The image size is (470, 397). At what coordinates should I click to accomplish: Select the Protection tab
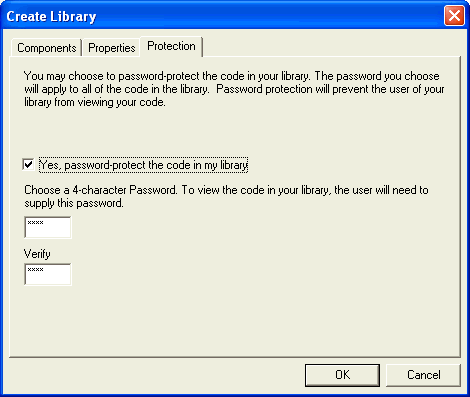pos(171,46)
